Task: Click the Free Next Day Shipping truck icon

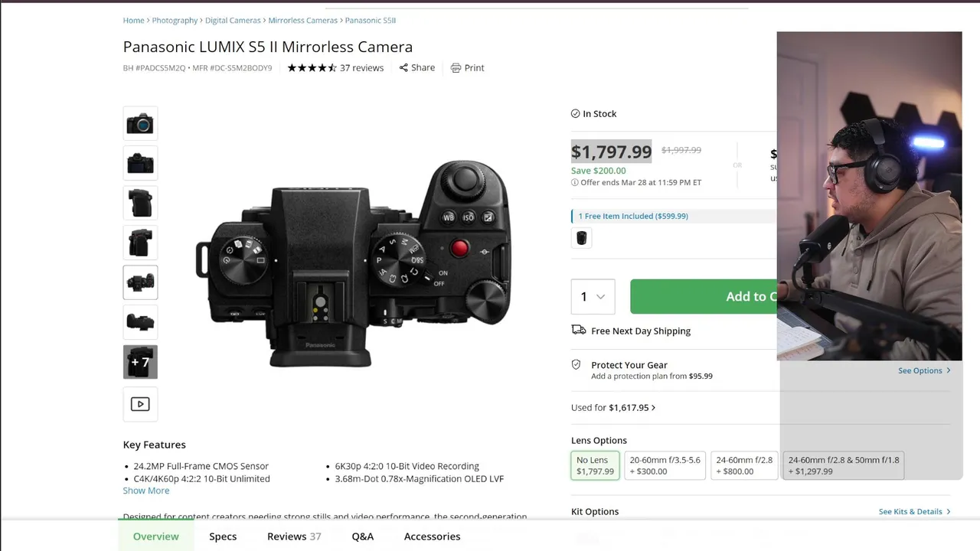Action: click(x=579, y=331)
